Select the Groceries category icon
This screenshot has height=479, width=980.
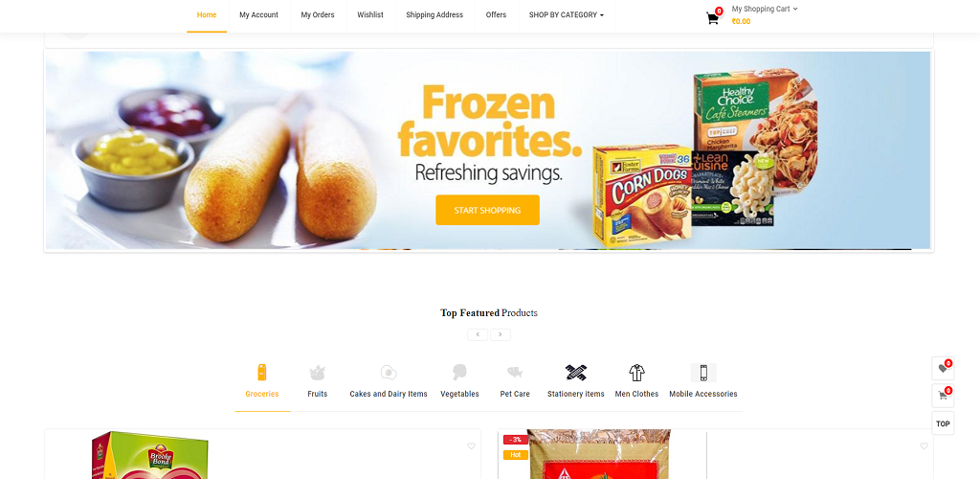pos(262,372)
